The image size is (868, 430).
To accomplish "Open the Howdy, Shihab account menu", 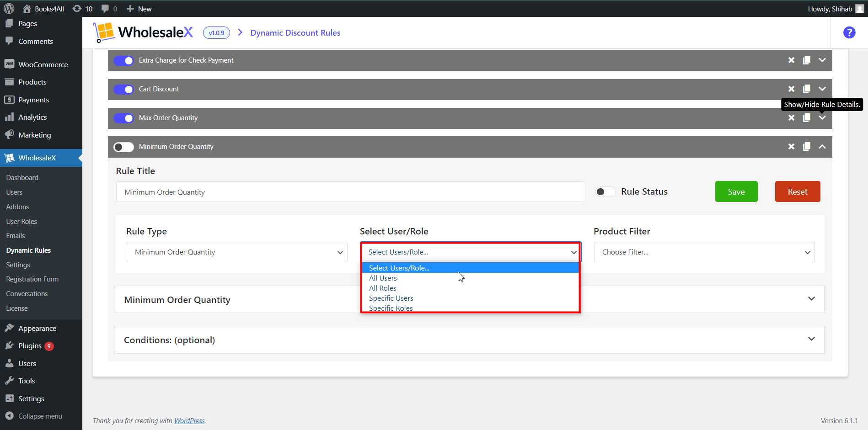I will coord(835,9).
